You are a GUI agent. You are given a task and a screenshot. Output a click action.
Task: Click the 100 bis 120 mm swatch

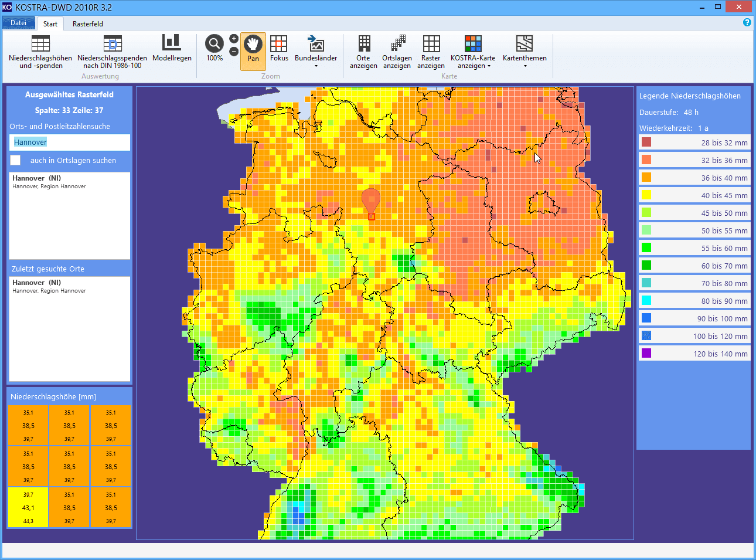click(646, 335)
